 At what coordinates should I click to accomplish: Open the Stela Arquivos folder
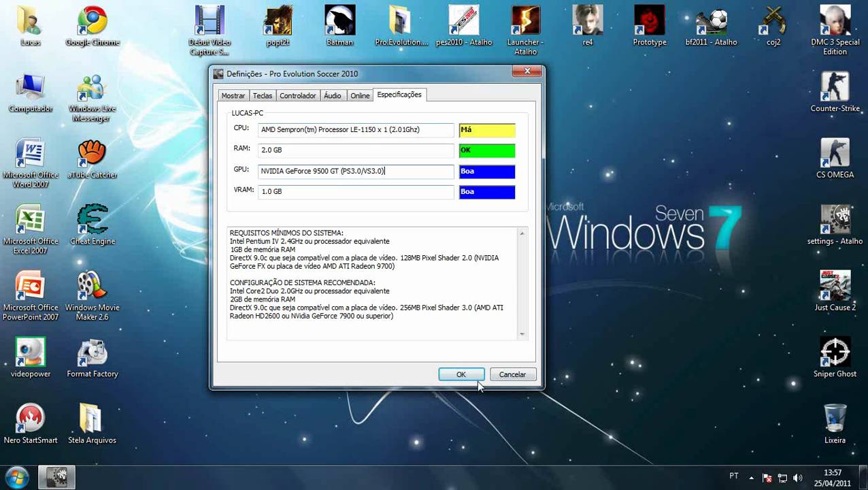(92, 424)
